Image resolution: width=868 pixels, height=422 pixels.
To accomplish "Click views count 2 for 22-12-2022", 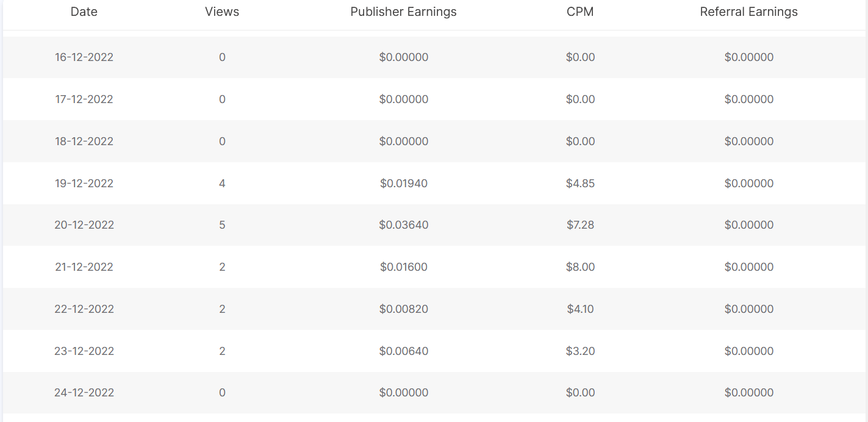I will (x=222, y=309).
